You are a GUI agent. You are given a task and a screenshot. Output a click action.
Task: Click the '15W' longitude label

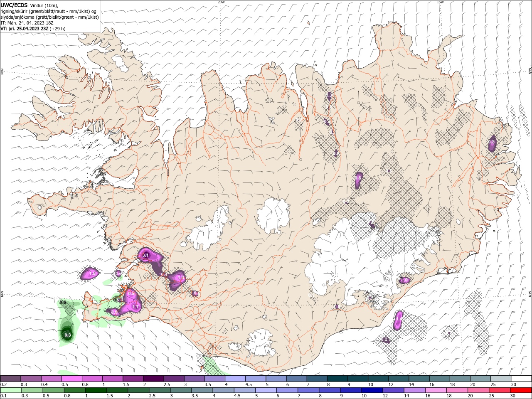click(x=440, y=2)
